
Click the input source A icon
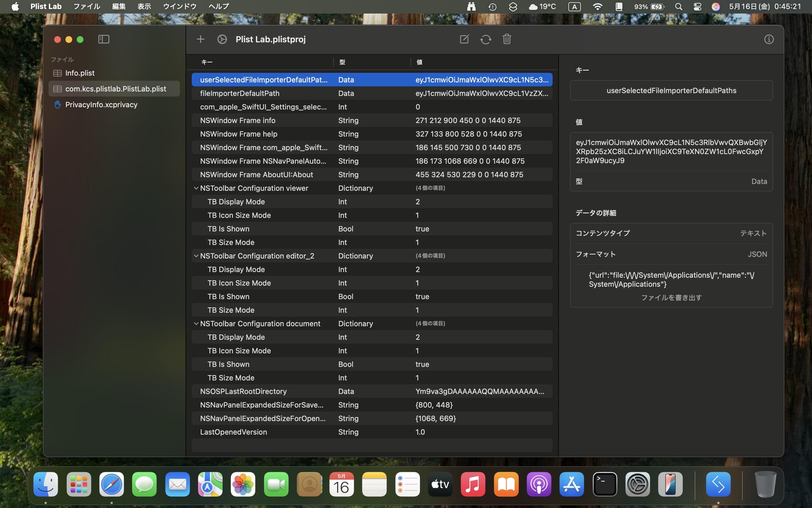click(574, 6)
